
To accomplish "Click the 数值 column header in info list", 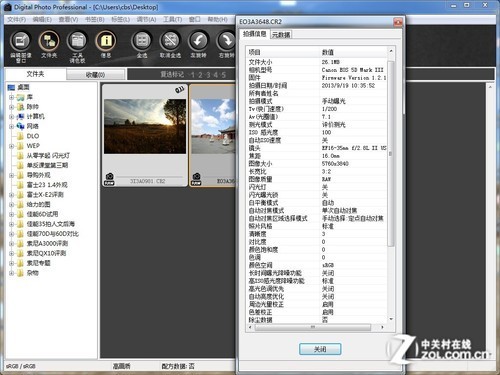I will (354, 52).
